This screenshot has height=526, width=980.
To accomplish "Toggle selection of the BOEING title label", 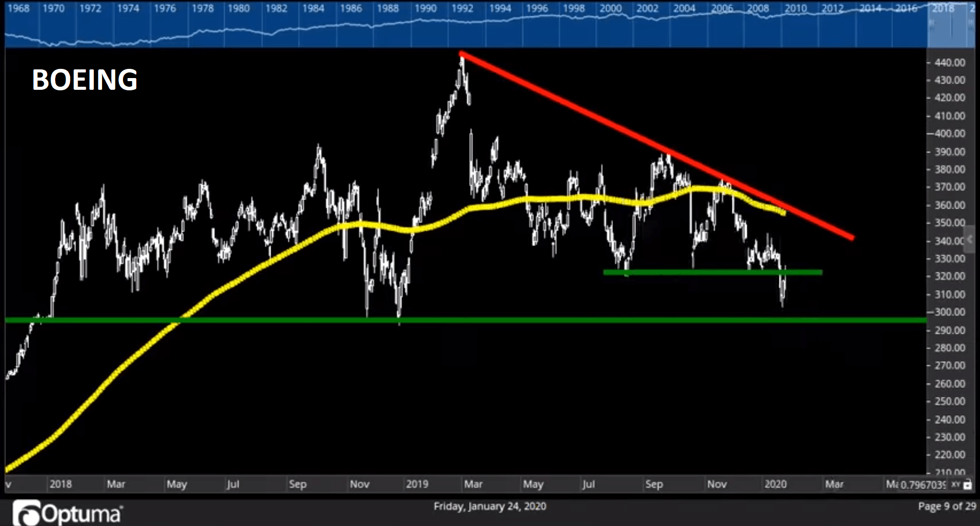I will pos(85,80).
